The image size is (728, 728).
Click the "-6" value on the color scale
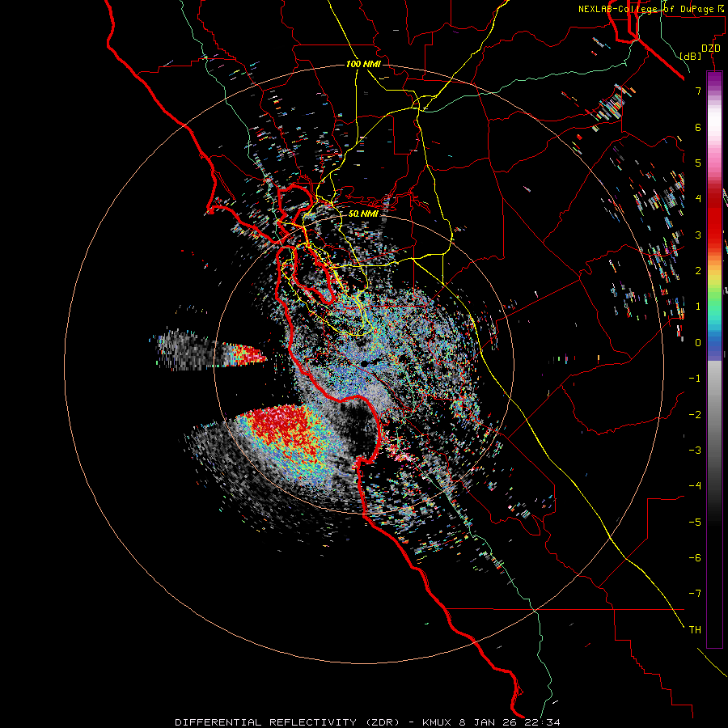point(695,558)
